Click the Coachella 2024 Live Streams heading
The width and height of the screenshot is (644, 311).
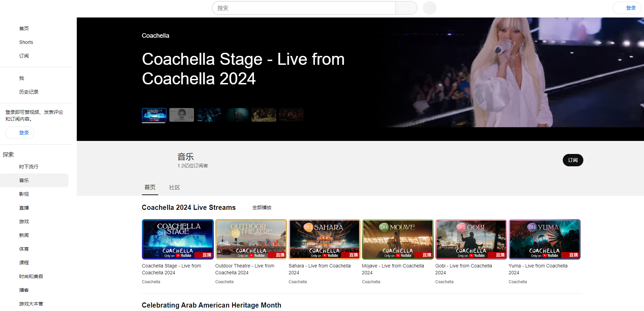[x=189, y=207]
